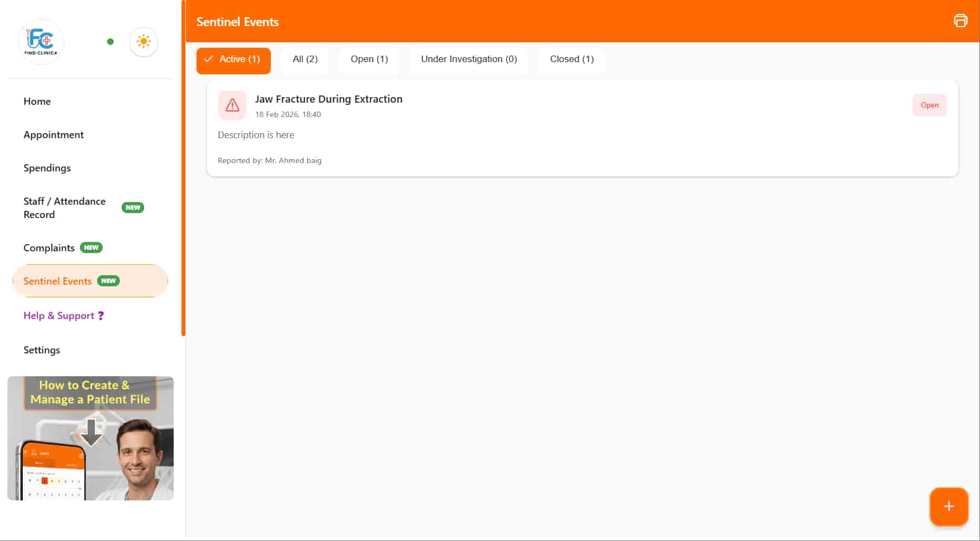
Task: Click the question mark help icon
Action: click(x=101, y=316)
